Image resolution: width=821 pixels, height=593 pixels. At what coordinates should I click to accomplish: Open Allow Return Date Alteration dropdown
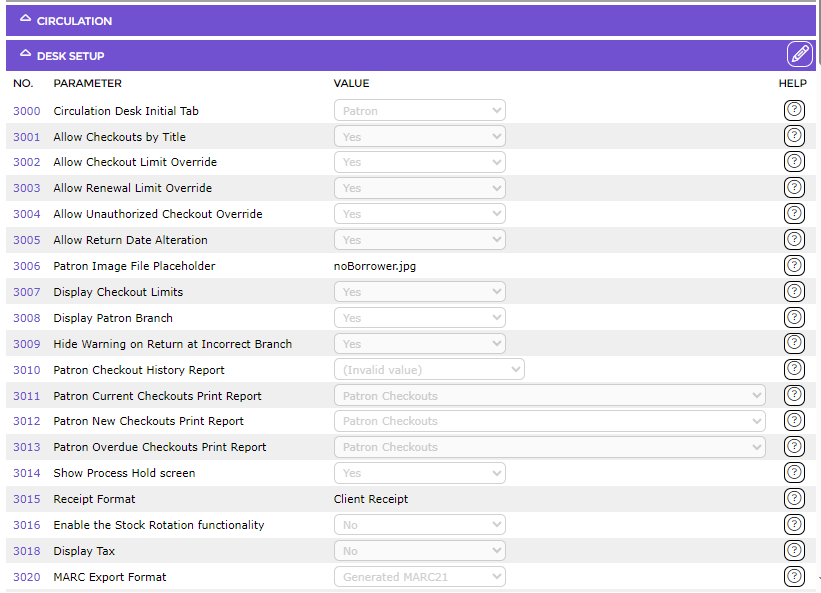420,240
